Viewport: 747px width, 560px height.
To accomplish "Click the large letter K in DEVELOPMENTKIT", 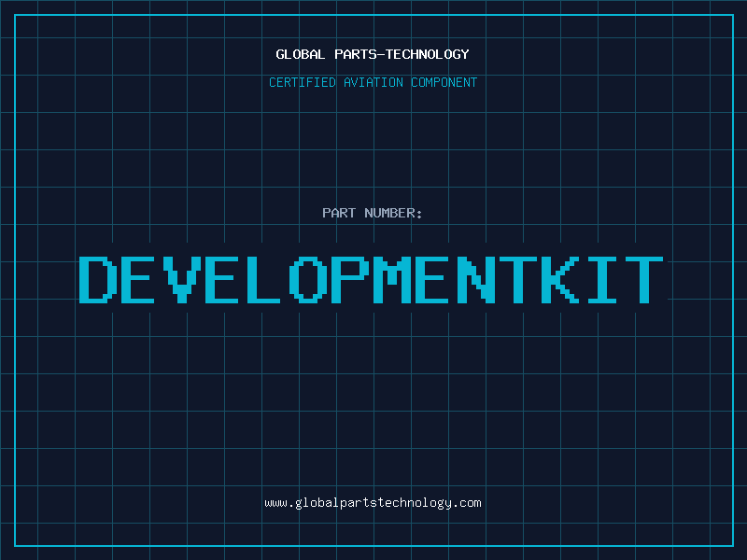I will (x=561, y=280).
